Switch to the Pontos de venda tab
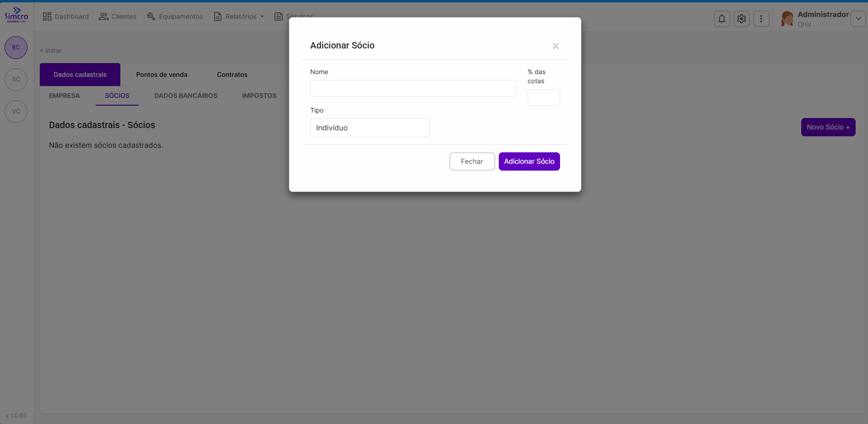This screenshot has width=868, height=424. click(162, 75)
